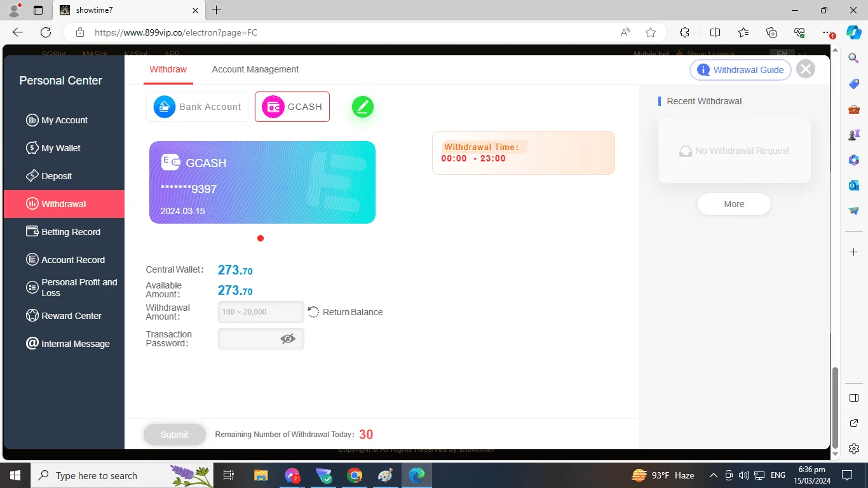Open Edge sidebar Outlook icon

[854, 186]
